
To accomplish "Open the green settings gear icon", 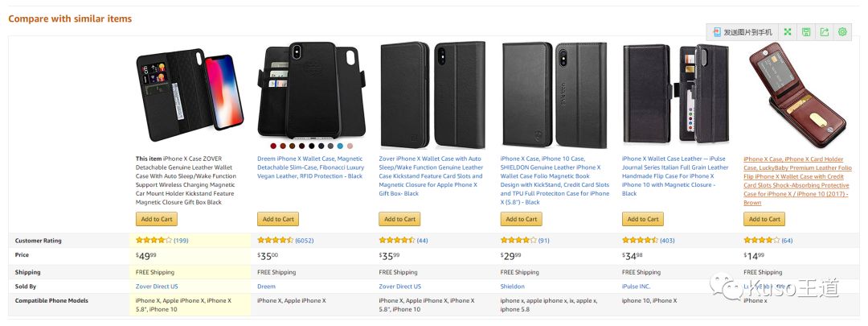I will pos(842,32).
